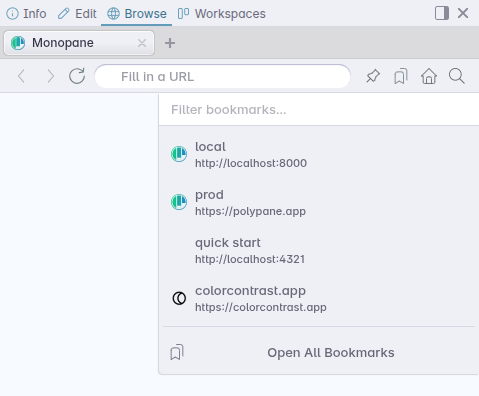
Task: Go to the home page
Action: tap(429, 76)
